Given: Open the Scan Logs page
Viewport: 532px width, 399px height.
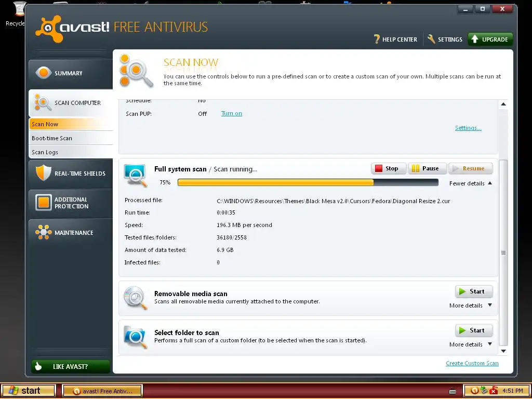Looking at the screenshot, I should point(71,152).
